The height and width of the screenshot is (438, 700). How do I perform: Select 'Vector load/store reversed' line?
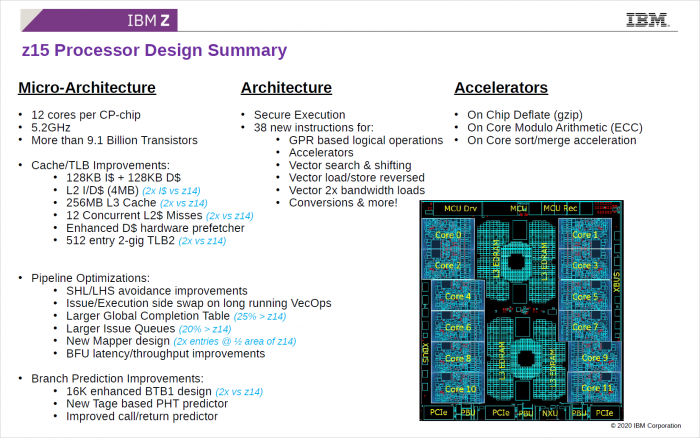357,178
